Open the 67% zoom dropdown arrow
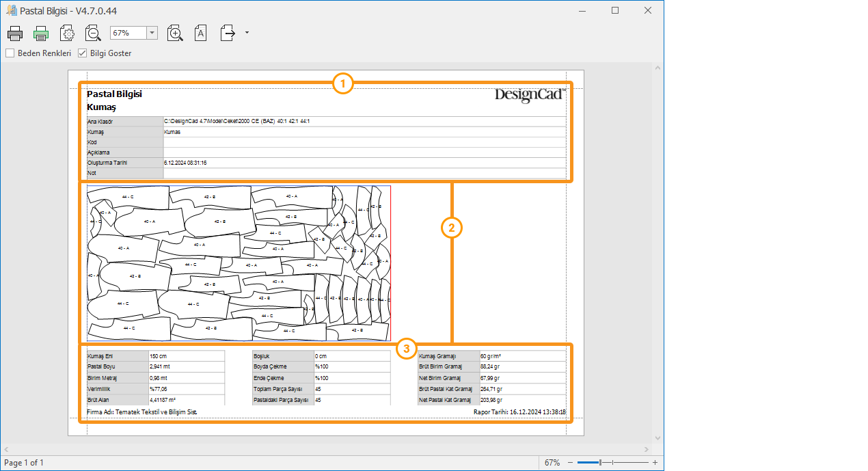Image resolution: width=868 pixels, height=471 pixels. 152,33
